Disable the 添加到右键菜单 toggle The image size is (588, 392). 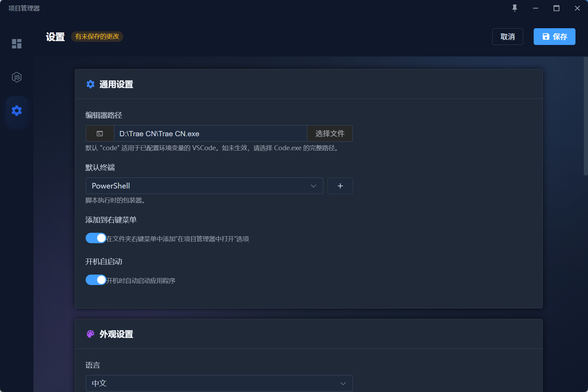pyautogui.click(x=96, y=238)
